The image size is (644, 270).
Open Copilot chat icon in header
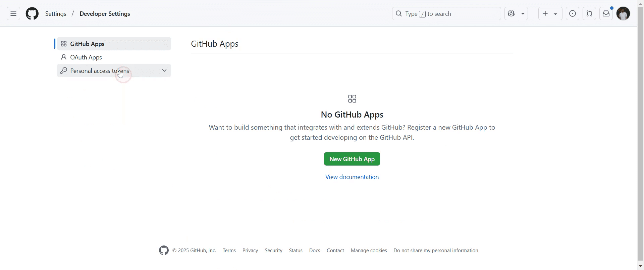tap(511, 14)
